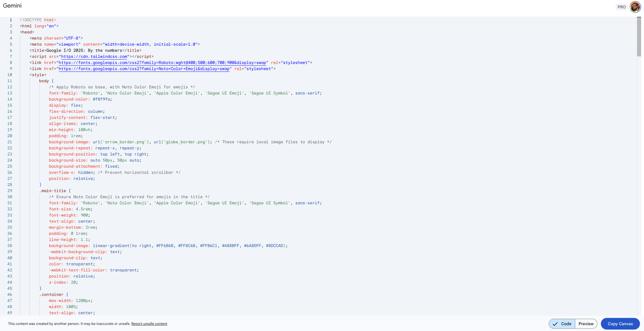Click the '<html lang="en">' line
Viewport: 644px width, 331px height.
pos(39,26)
